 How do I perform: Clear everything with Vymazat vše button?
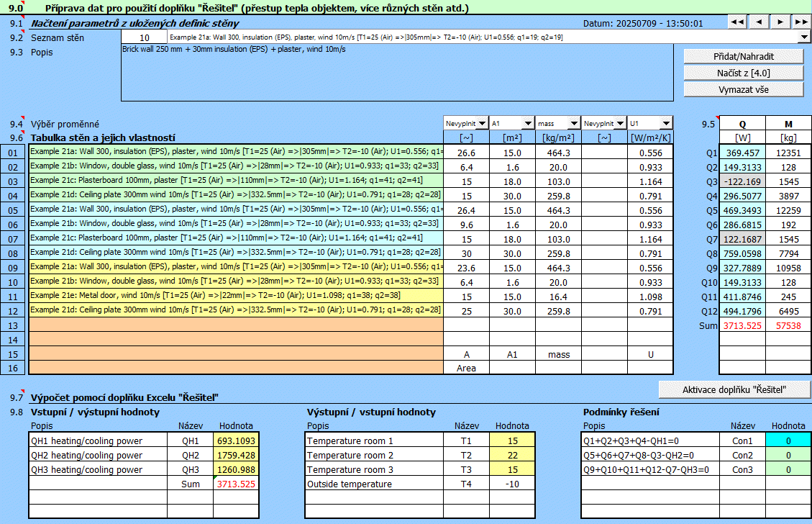[x=743, y=89]
